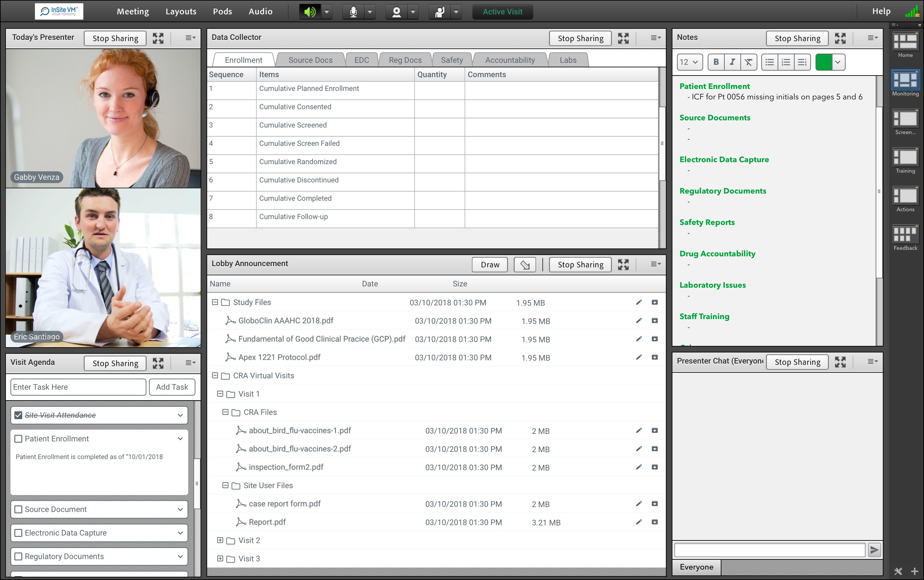The width and height of the screenshot is (924, 580).
Task: Click the Active Visit button
Action: pyautogui.click(x=503, y=12)
